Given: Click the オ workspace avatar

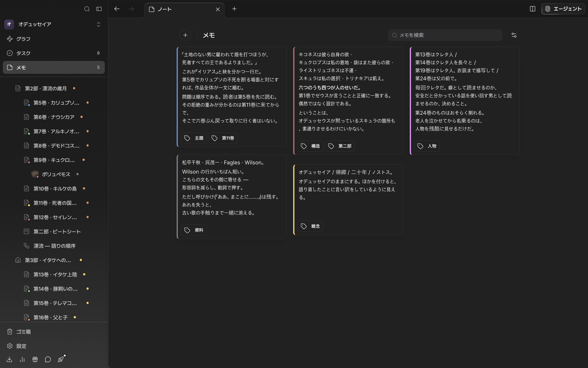Looking at the screenshot, I should 9,24.
